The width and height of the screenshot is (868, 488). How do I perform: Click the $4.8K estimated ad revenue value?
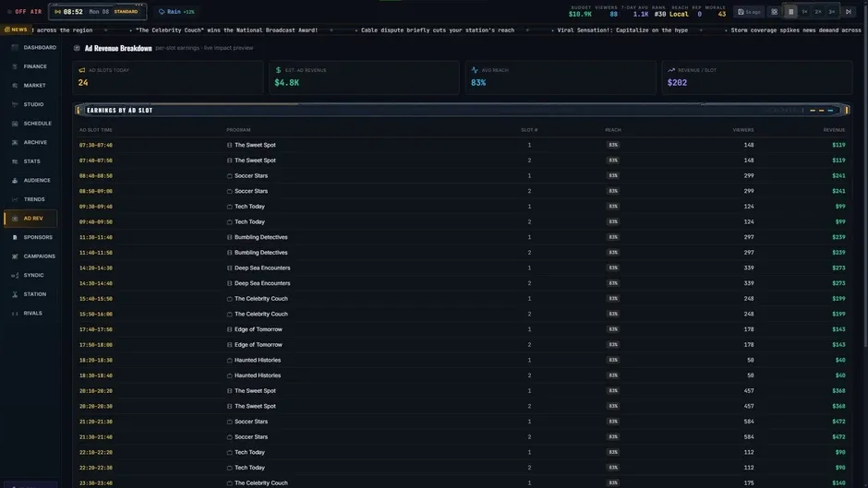[x=287, y=82]
